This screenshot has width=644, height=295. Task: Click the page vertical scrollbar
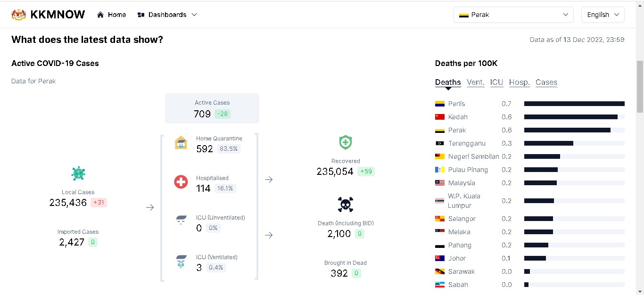640,87
